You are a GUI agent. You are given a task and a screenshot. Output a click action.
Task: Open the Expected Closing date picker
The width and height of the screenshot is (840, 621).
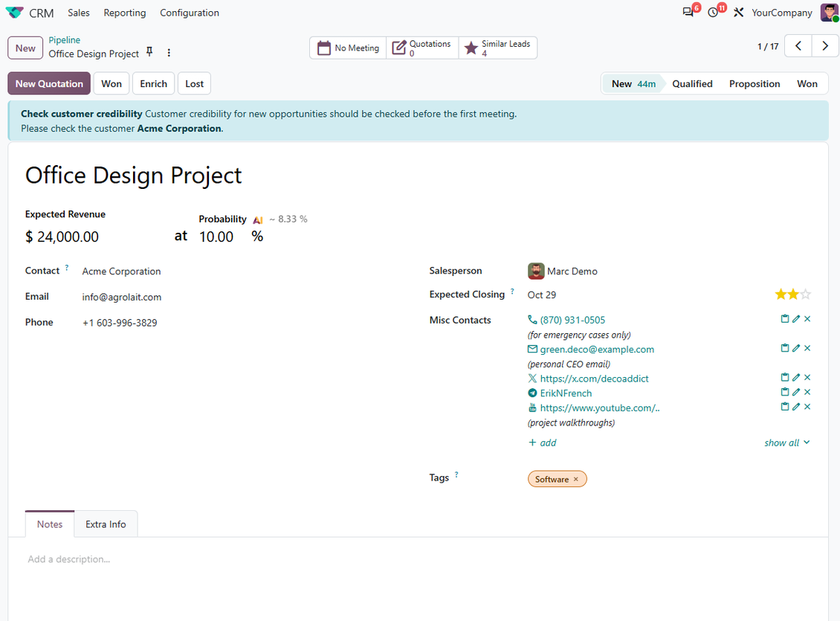(542, 295)
